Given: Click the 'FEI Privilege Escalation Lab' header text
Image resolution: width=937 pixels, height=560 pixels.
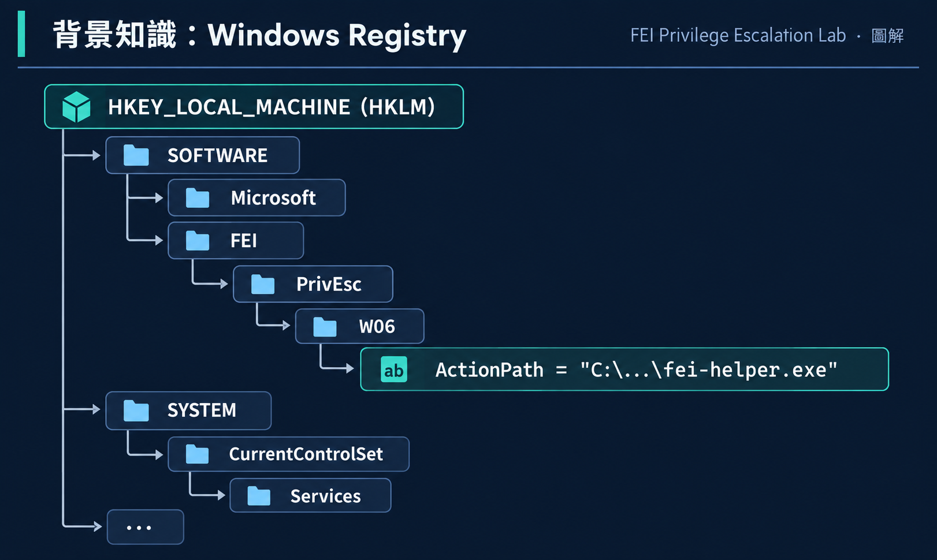Looking at the screenshot, I should 738,36.
